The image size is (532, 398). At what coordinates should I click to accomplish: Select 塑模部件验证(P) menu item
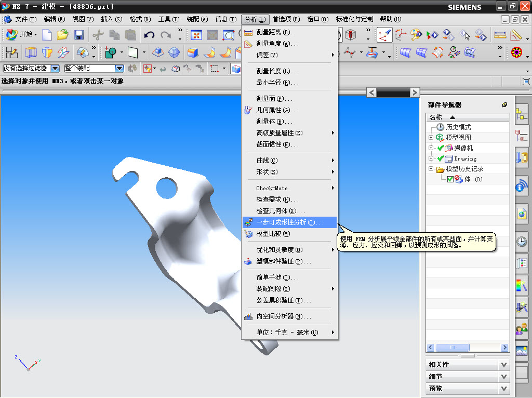289,261
